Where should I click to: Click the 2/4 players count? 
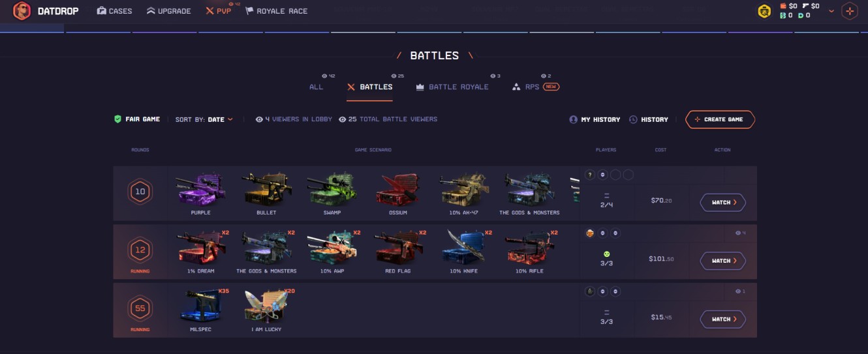click(x=606, y=205)
